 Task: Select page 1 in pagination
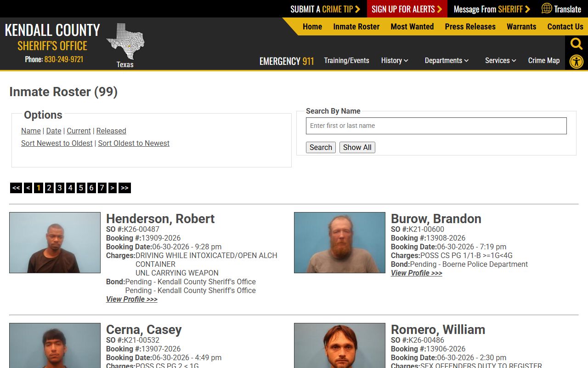[x=39, y=188]
